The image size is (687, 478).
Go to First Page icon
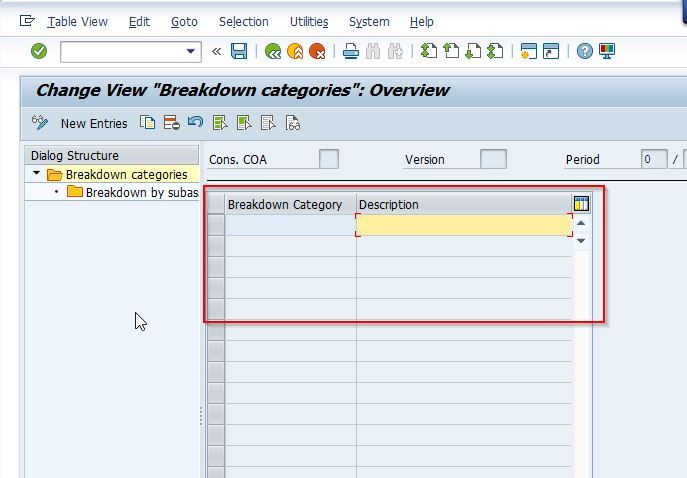[428, 51]
